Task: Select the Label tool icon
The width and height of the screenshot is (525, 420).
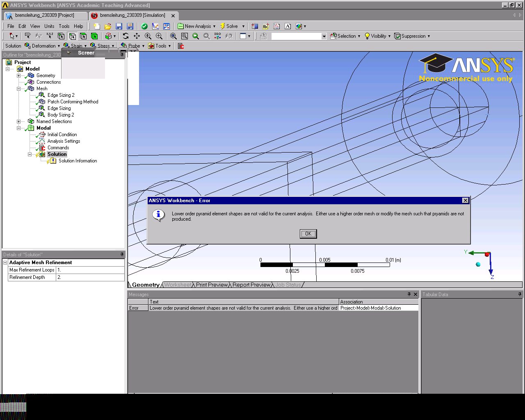Action: [x=28, y=36]
